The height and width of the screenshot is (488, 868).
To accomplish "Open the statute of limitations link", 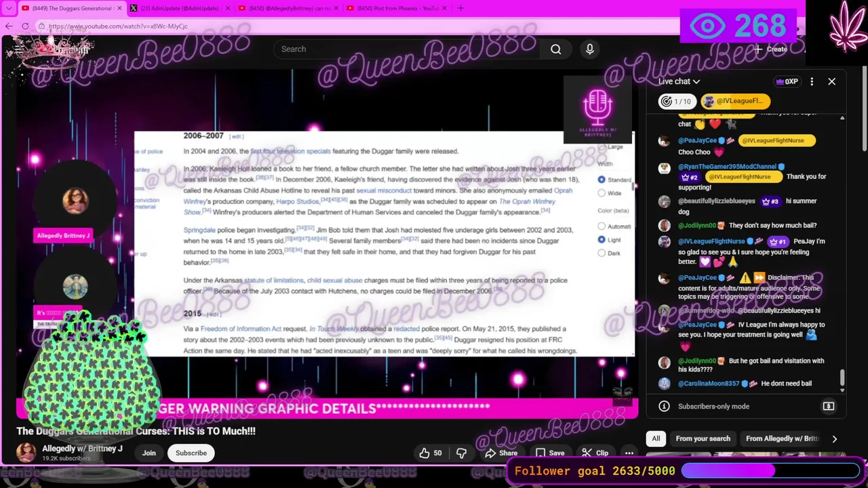I will tap(273, 280).
